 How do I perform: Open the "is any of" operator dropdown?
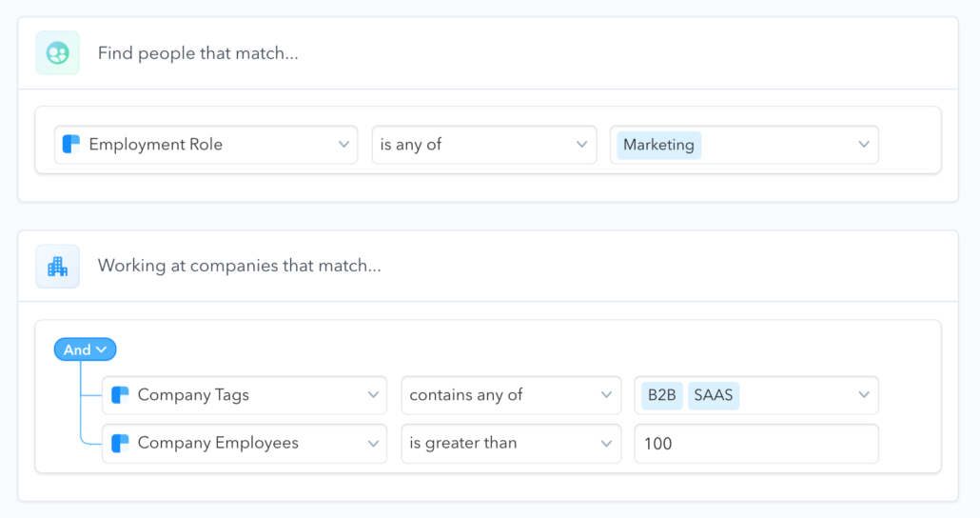coord(581,145)
